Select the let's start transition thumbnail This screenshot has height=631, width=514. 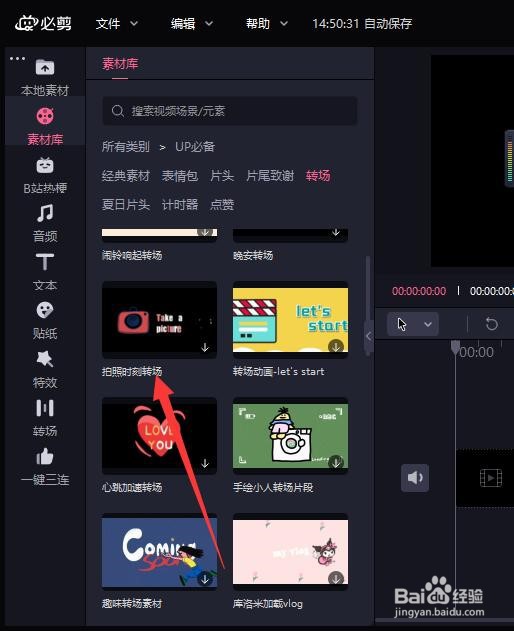(290, 320)
